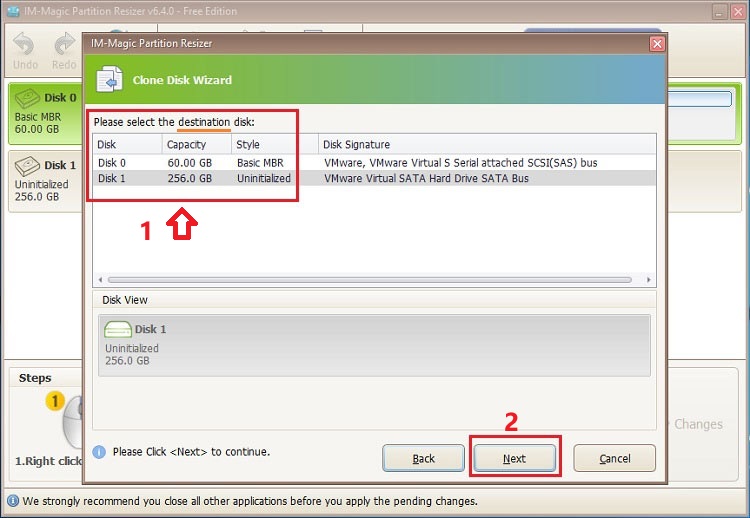The height and width of the screenshot is (518, 750).
Task: Go to the next wizard step
Action: pos(515,458)
